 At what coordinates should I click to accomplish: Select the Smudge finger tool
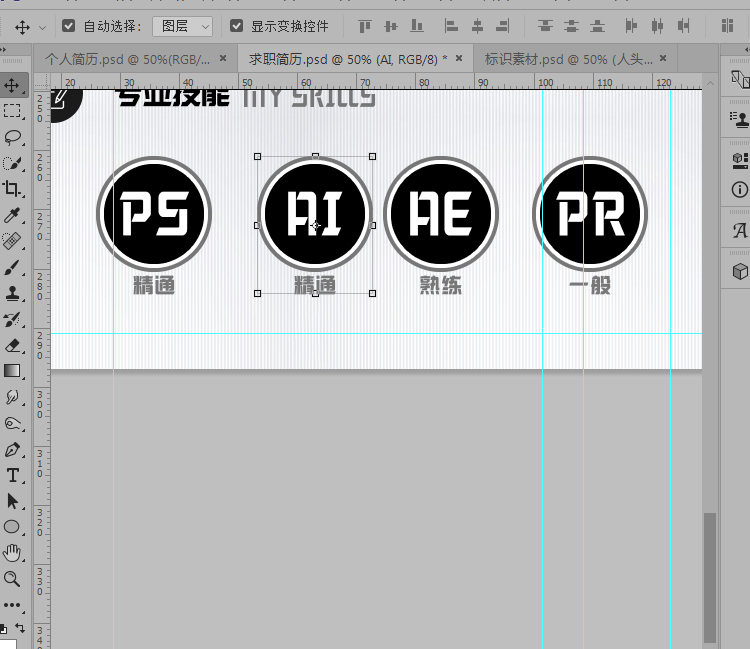pyautogui.click(x=12, y=397)
